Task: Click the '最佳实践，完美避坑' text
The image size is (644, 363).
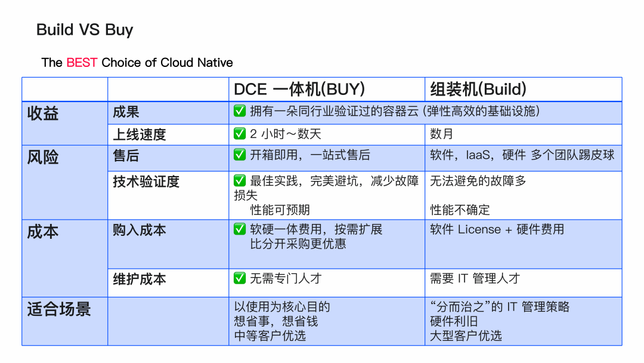Action: (x=304, y=180)
